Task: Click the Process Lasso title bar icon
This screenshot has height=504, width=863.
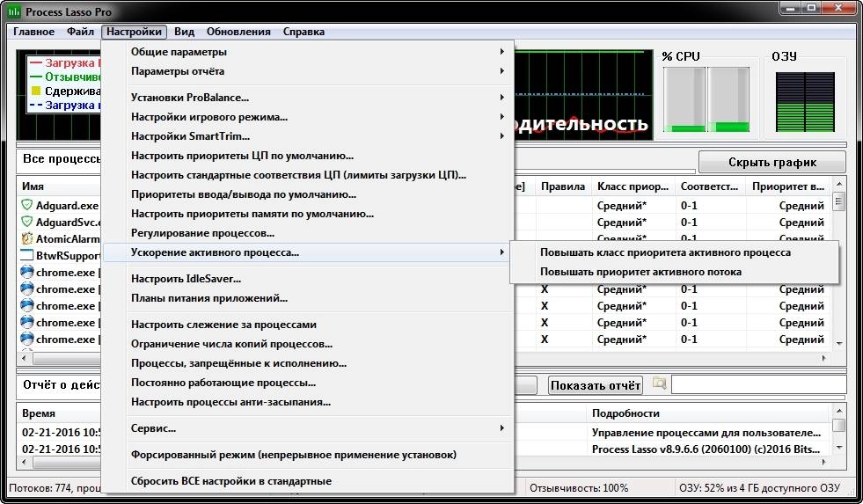Action: point(14,11)
